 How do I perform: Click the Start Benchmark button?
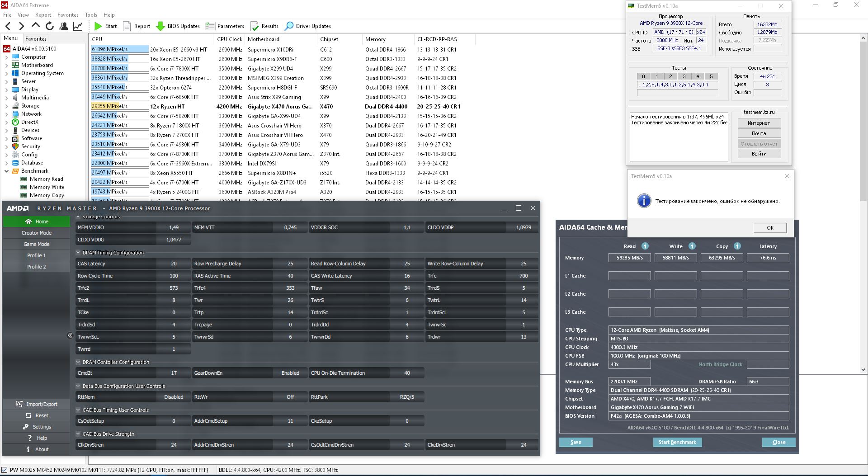pos(677,442)
